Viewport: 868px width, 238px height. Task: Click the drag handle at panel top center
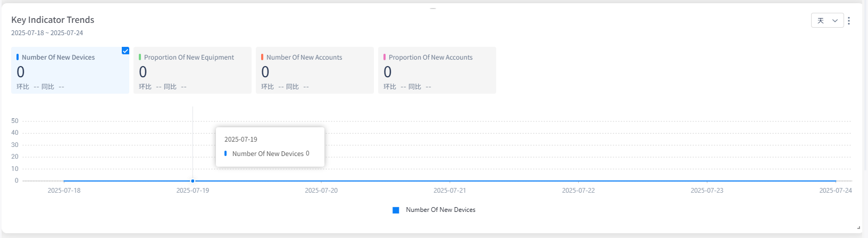point(433,9)
